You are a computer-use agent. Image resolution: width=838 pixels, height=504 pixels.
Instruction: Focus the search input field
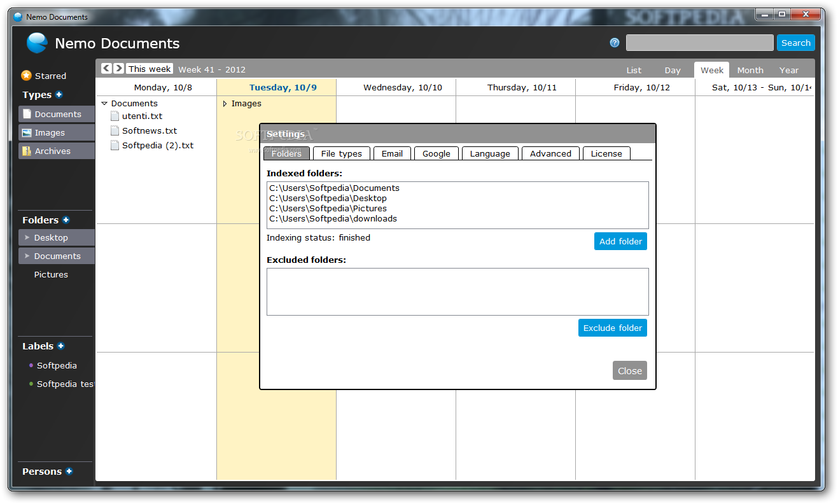click(700, 43)
